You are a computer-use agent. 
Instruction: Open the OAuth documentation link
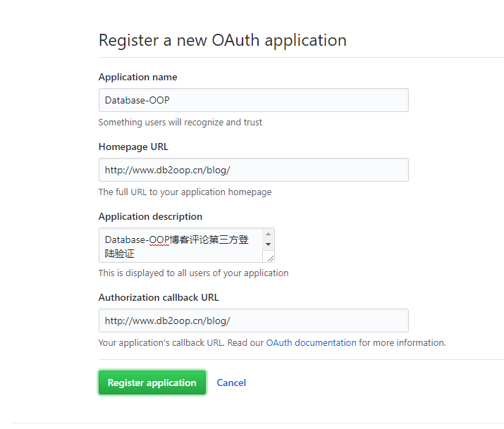pyautogui.click(x=311, y=343)
